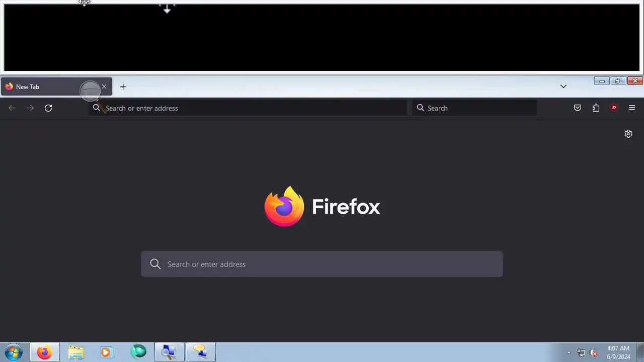Click Show desktop button at taskbar end

(x=640, y=352)
